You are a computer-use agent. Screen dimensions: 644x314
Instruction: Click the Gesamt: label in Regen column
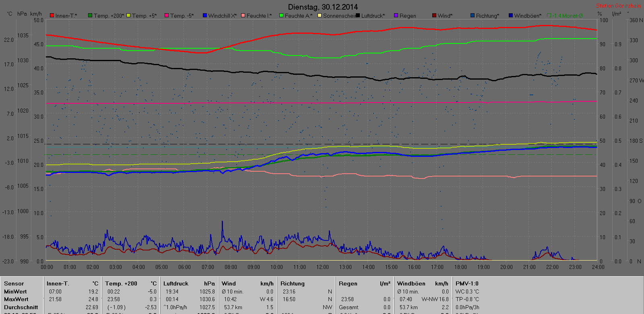[349, 307]
